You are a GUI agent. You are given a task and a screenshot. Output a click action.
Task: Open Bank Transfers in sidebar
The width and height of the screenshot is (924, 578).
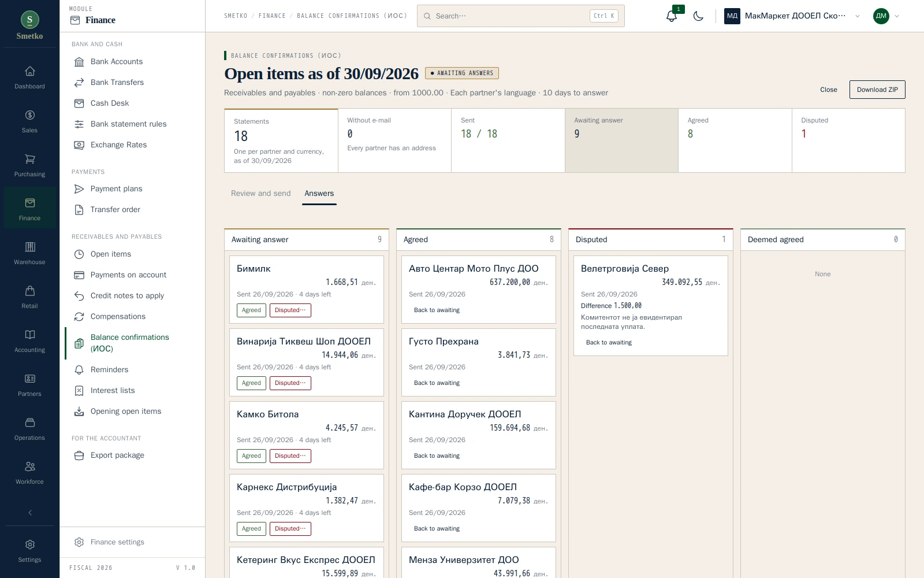coord(132,83)
